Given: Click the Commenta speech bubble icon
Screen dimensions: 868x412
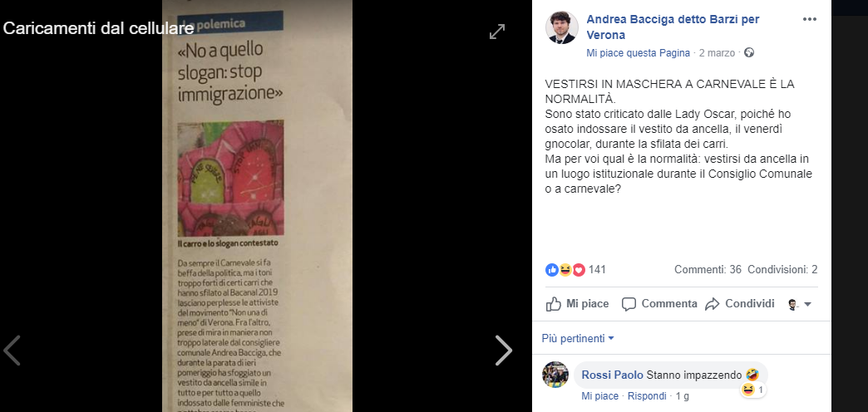Looking at the screenshot, I should tap(629, 304).
